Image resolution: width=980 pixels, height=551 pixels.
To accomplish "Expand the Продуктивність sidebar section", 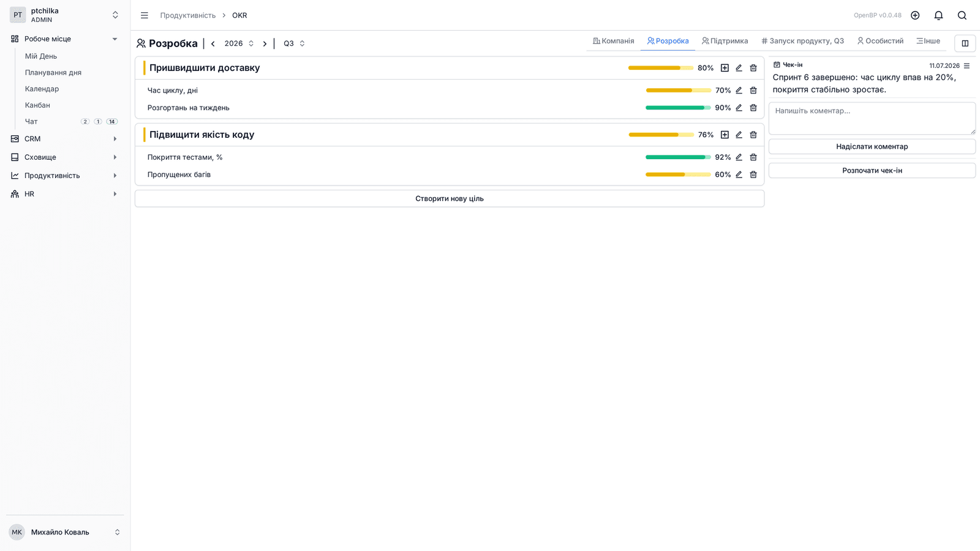I will 65,176.
